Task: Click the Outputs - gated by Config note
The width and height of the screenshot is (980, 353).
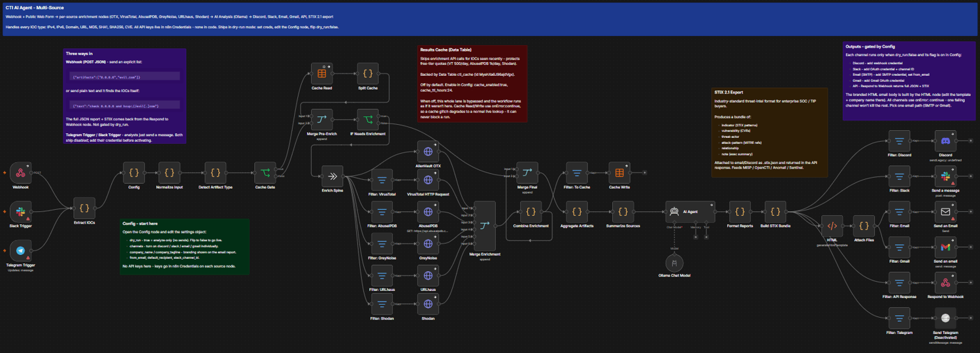Action: coord(907,81)
